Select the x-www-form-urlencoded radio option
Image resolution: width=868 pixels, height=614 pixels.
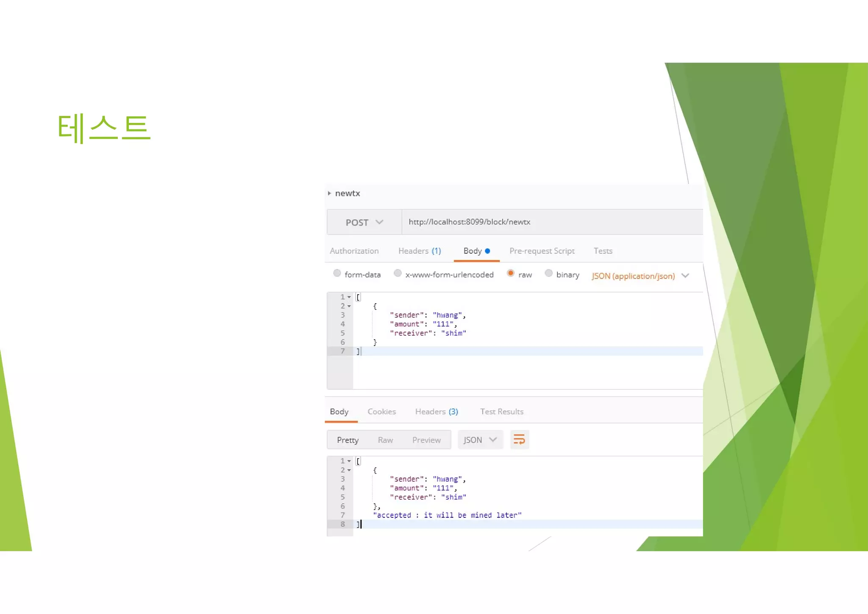click(x=398, y=274)
